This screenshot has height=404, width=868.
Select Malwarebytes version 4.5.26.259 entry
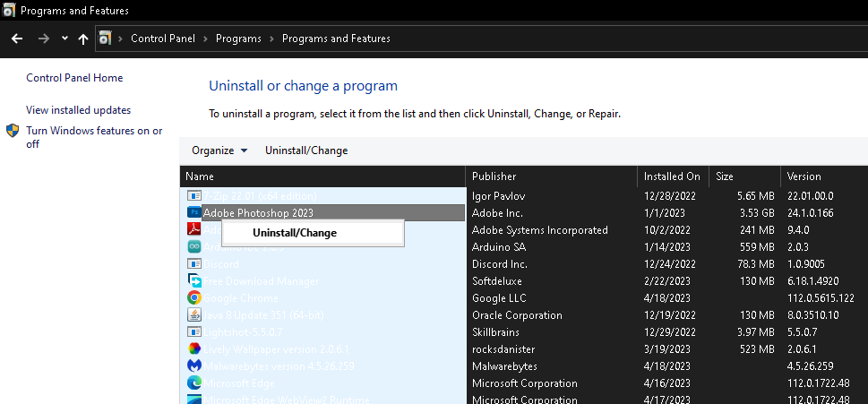279,366
